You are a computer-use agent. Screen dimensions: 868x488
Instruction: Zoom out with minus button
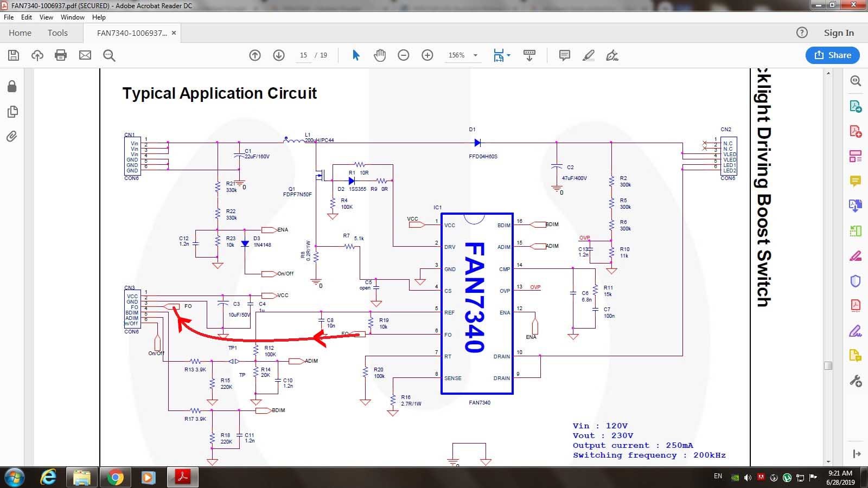click(404, 55)
